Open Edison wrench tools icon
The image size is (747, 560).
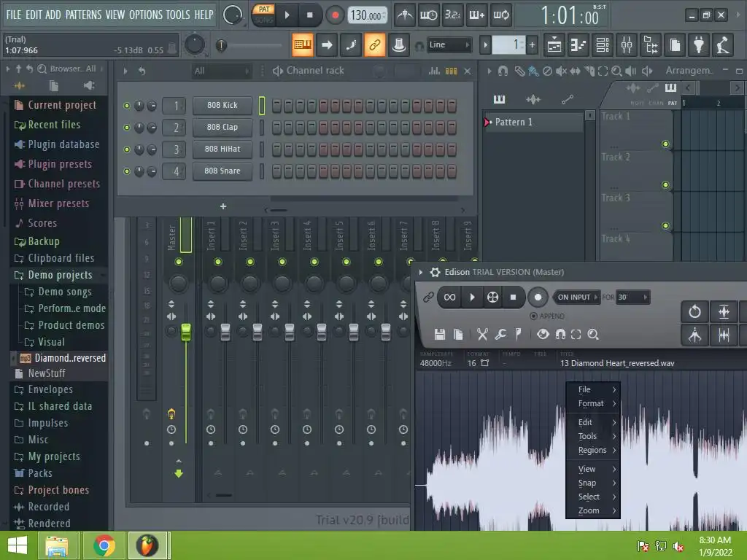pos(500,334)
